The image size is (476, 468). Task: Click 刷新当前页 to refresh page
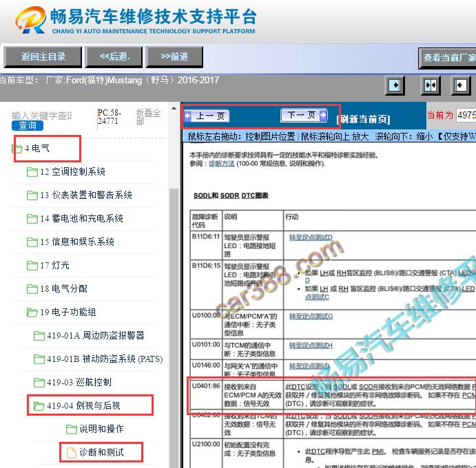pos(363,119)
